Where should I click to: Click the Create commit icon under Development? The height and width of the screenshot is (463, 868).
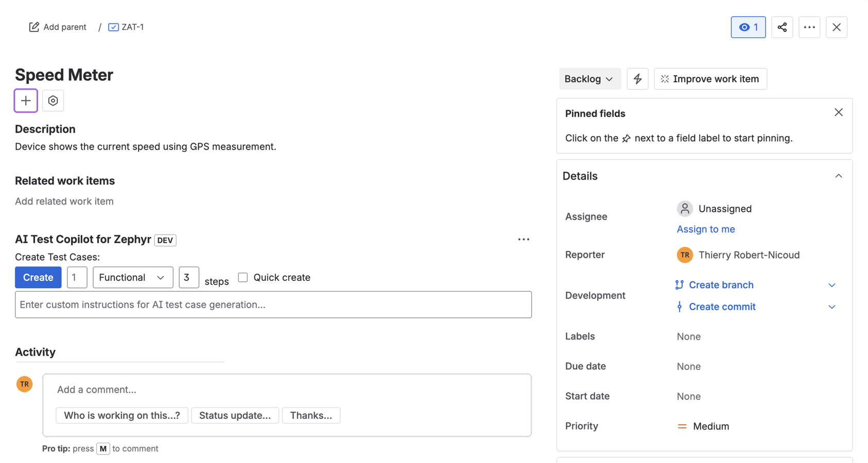(x=681, y=307)
